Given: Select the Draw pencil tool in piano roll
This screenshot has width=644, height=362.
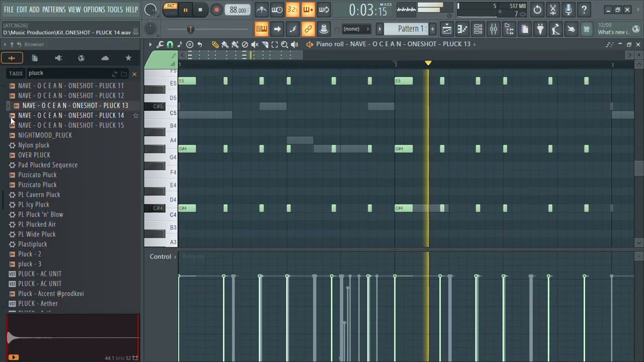Looking at the screenshot, I should (215, 44).
